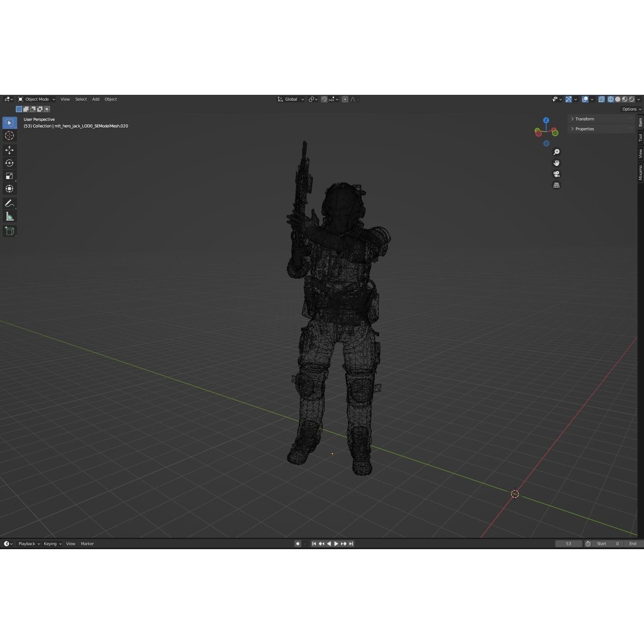This screenshot has height=644, width=644.
Task: Open the pivot point dropdown
Action: [x=313, y=100]
